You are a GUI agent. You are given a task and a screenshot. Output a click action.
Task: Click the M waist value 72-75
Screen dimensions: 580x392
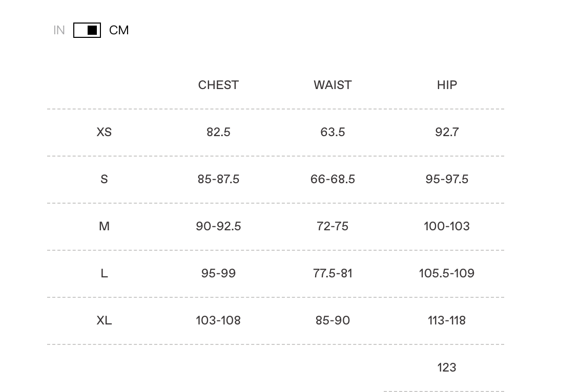[x=333, y=226]
